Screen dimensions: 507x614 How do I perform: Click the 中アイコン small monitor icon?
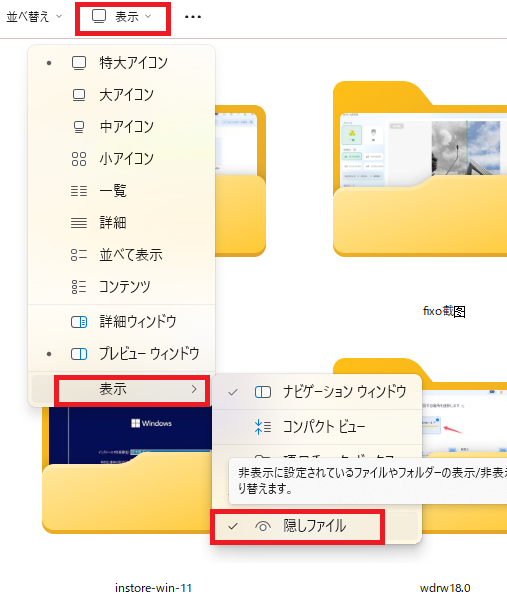point(79,126)
